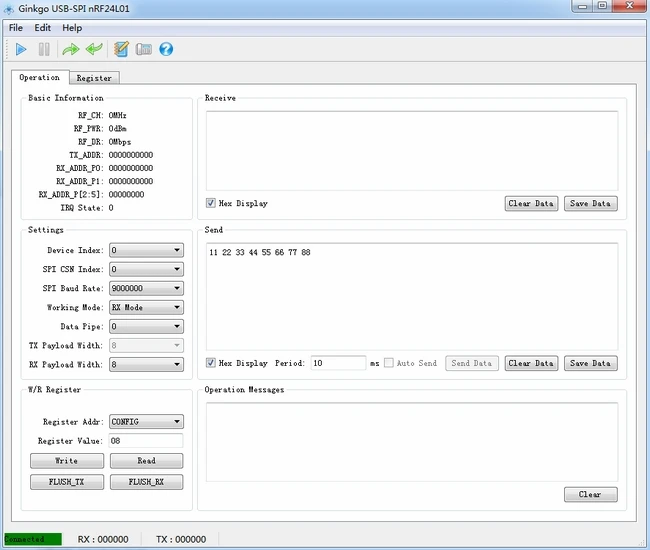Open the SPI CSN Index dropdown

click(146, 269)
